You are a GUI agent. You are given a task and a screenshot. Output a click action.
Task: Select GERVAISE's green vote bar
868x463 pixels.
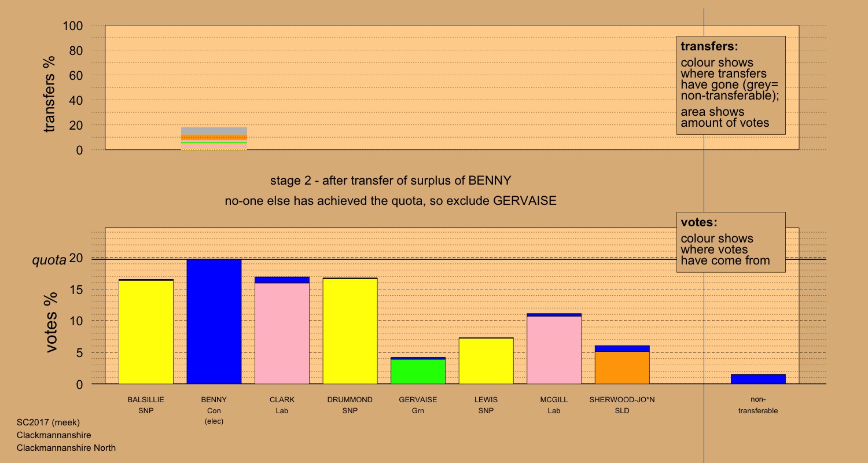418,372
